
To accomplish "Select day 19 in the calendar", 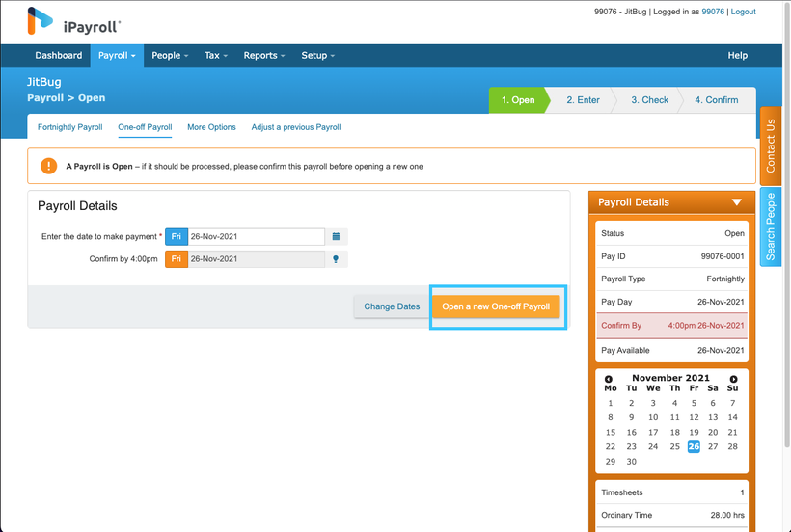I will point(694,432).
